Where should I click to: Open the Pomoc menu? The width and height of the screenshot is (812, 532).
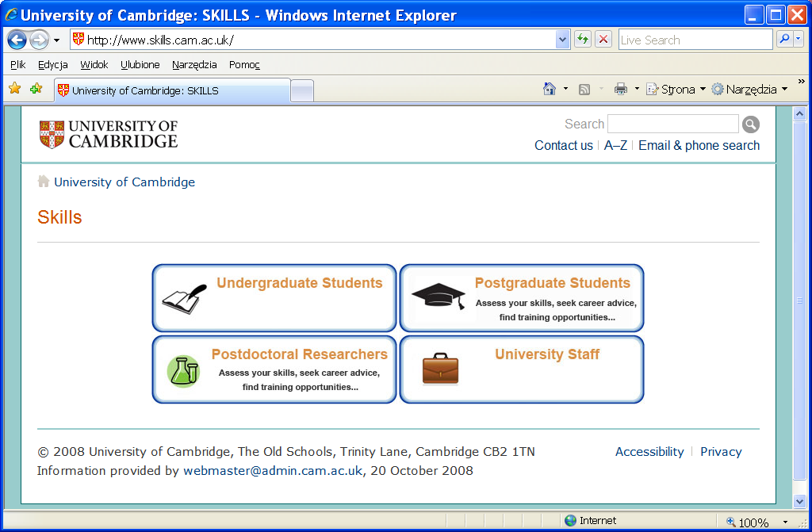coord(244,65)
